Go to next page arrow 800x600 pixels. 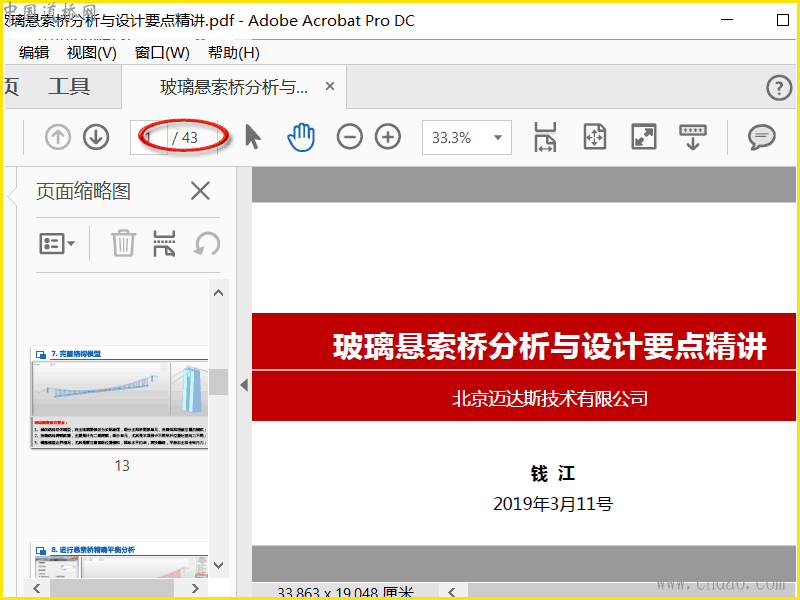(x=96, y=137)
